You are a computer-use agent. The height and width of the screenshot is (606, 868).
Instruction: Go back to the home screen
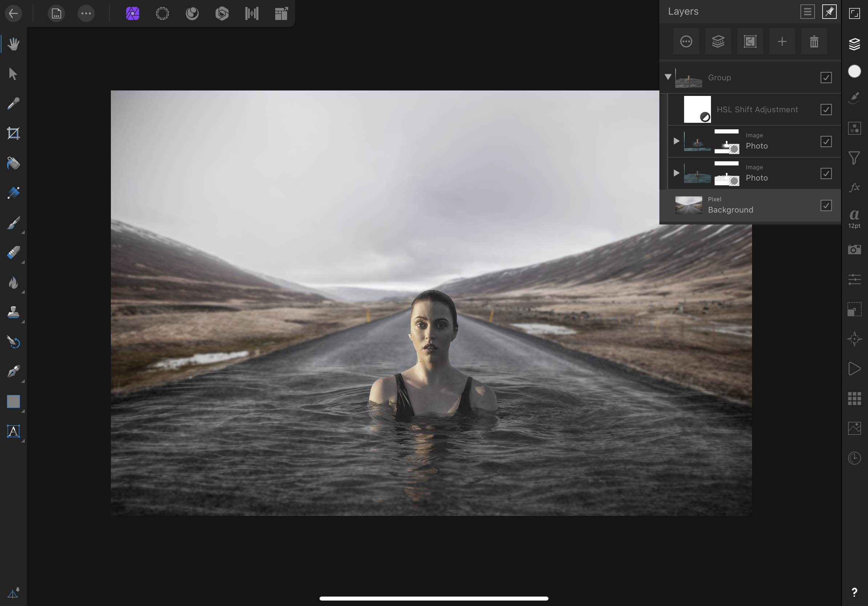13,13
